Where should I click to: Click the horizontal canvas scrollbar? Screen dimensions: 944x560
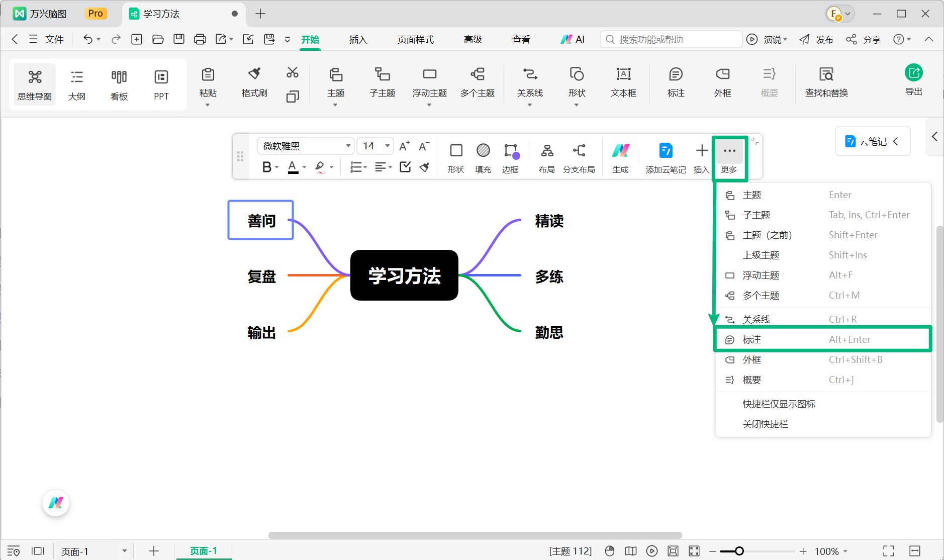475,535
